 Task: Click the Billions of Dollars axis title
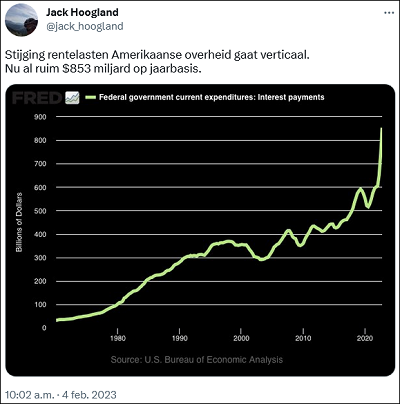(19, 222)
